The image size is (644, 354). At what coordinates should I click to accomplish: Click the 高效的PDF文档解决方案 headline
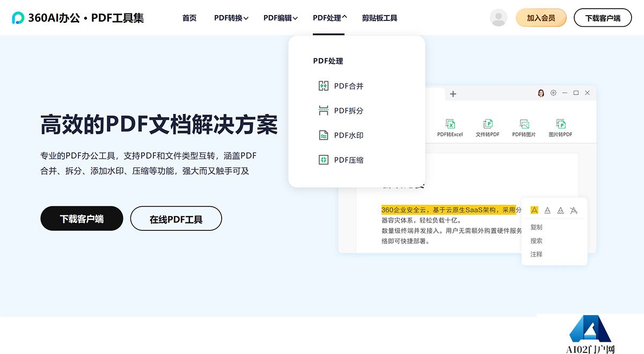[159, 125]
